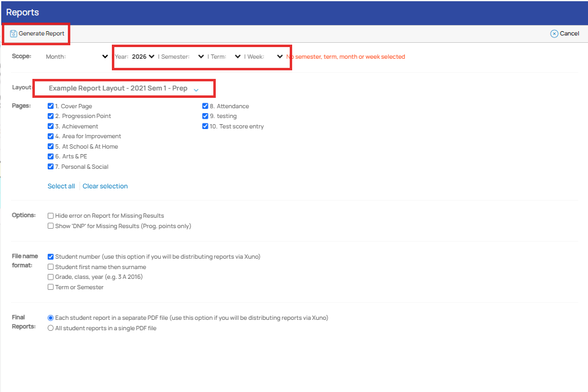Screen dimensions: 588x392
Task: Check the Grade, class, year option
Action: [51, 277]
